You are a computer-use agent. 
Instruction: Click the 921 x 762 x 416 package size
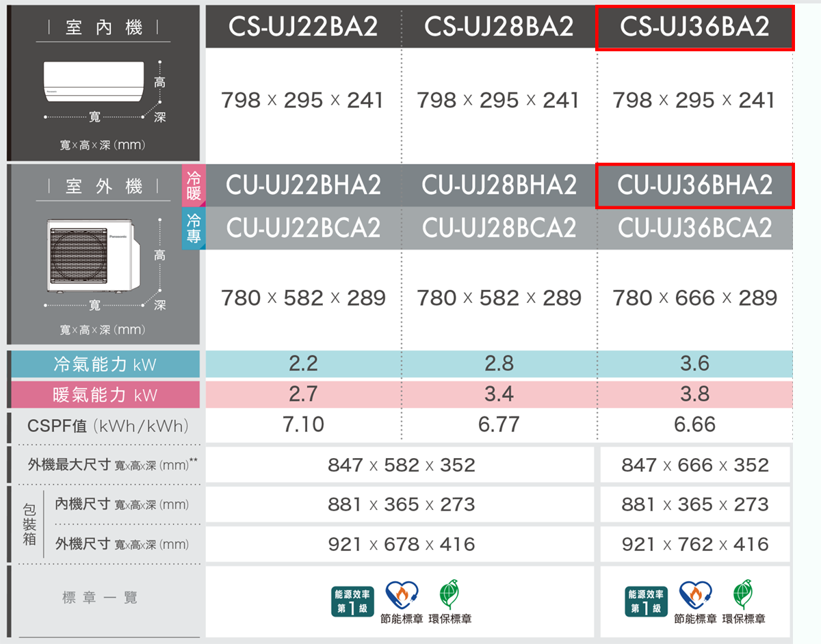coord(694,544)
